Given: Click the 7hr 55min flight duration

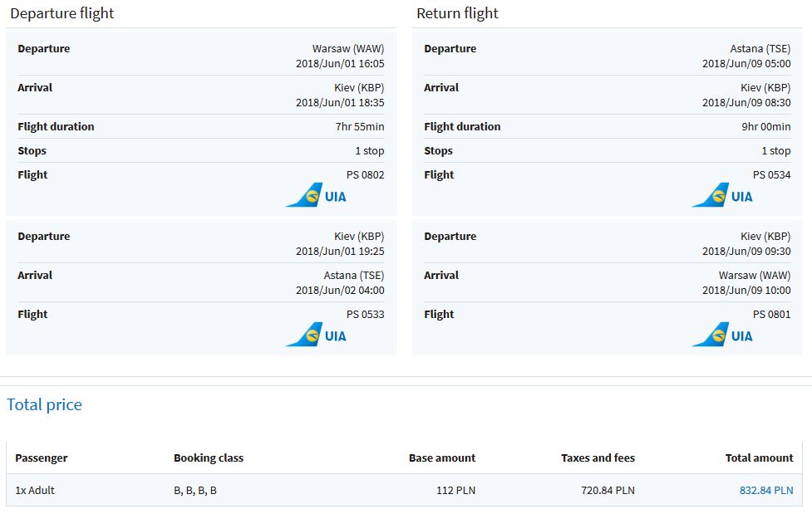Looking at the screenshot, I should tap(359, 127).
